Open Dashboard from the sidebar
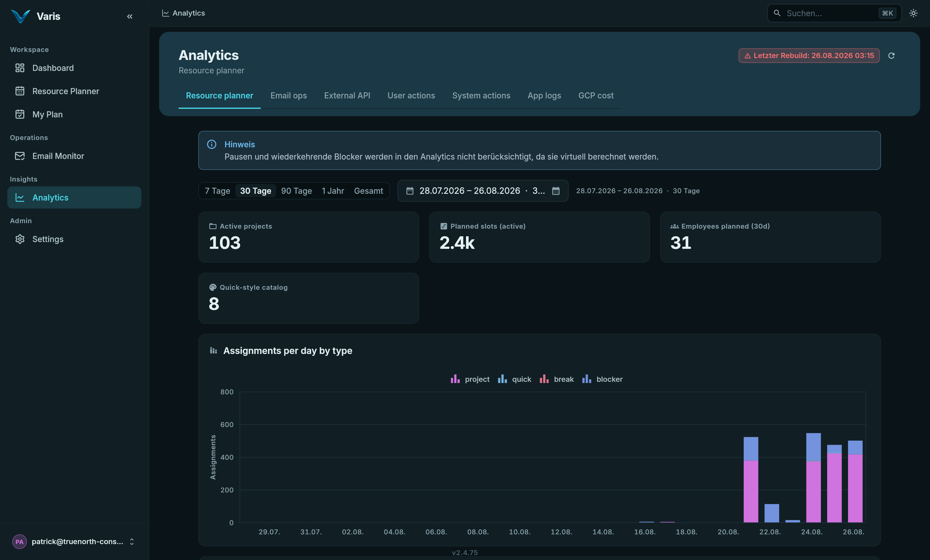 [74, 68]
